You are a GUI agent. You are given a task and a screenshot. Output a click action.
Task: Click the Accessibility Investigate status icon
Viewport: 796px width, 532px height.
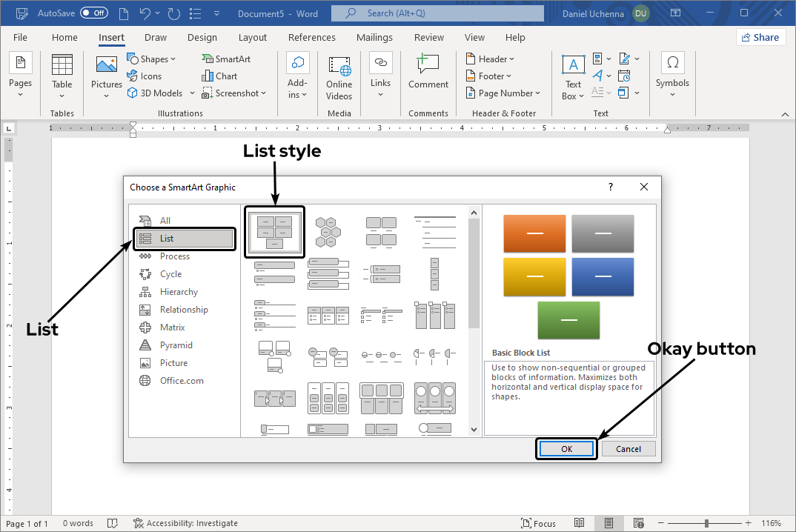pyautogui.click(x=138, y=523)
